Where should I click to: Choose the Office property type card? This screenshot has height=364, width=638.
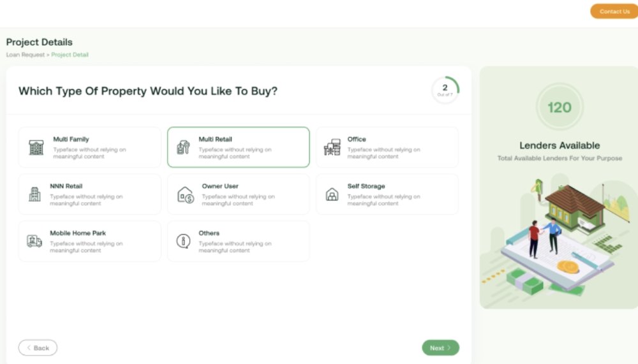tap(387, 147)
